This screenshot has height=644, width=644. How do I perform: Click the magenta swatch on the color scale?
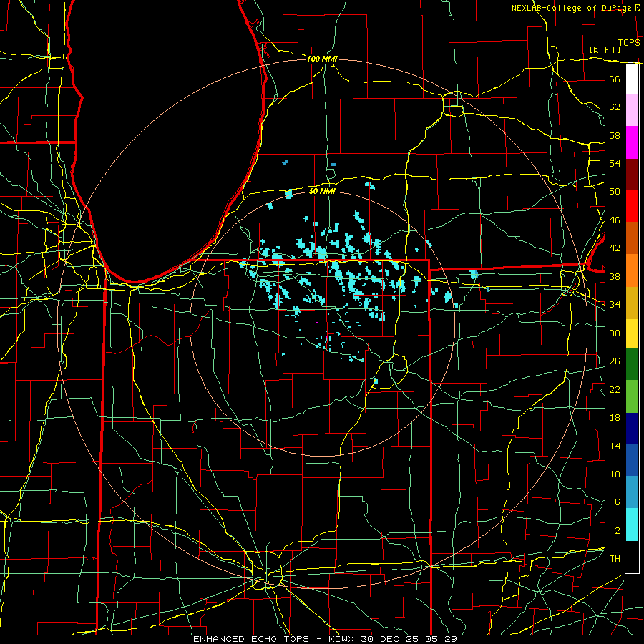click(x=632, y=142)
